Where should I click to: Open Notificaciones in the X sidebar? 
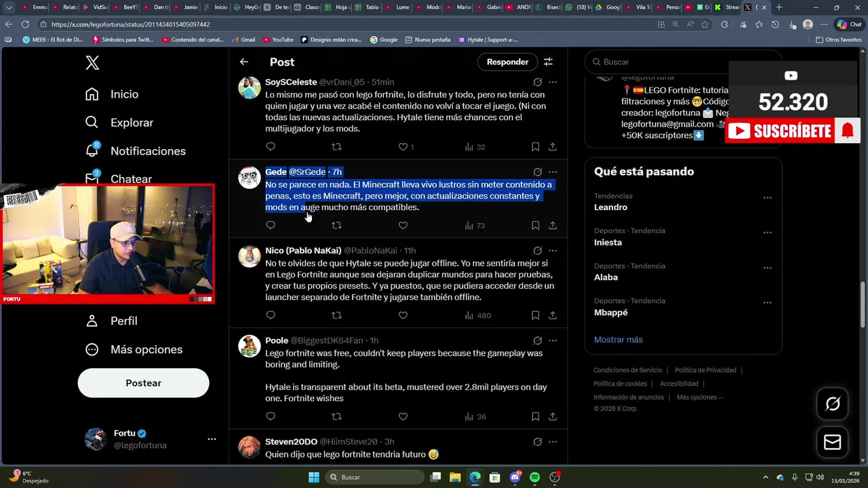135,151
